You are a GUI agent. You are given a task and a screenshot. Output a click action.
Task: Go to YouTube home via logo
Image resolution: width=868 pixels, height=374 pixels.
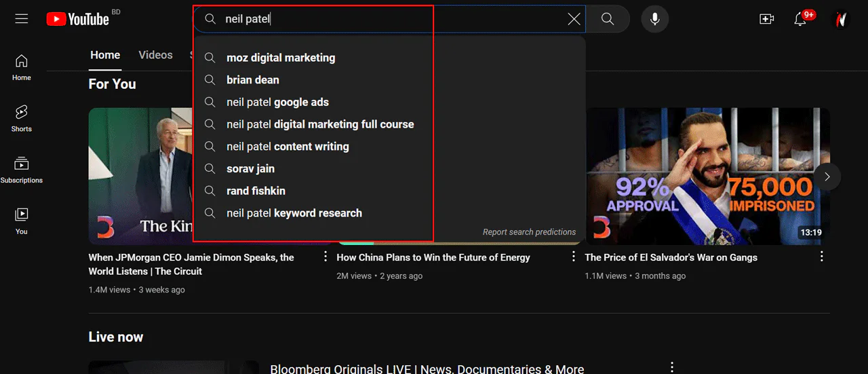(x=77, y=19)
